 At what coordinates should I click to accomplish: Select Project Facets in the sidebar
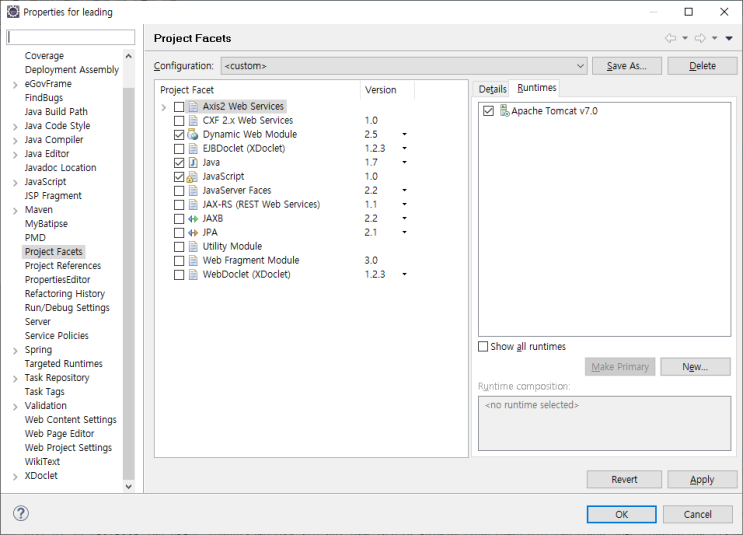point(54,252)
